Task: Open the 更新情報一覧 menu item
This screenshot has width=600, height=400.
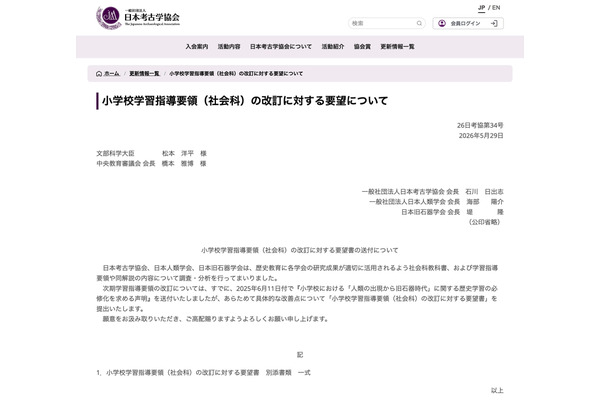Action: (397, 47)
